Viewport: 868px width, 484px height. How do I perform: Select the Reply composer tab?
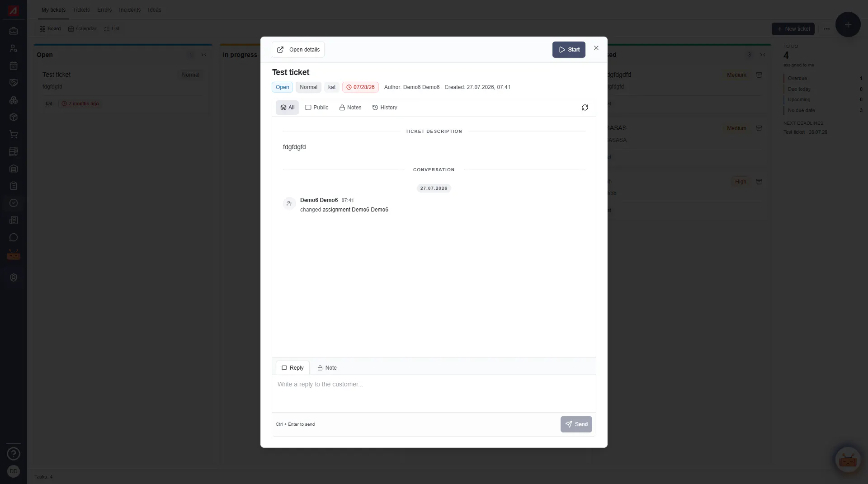click(x=292, y=368)
